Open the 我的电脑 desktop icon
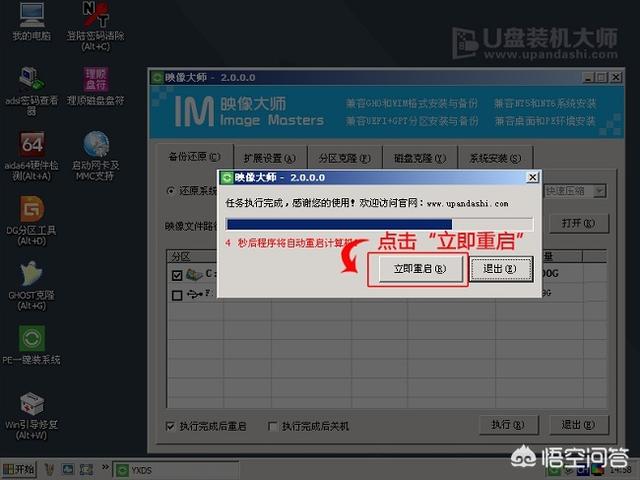Screen dimensions: 640x480 coord(31,21)
